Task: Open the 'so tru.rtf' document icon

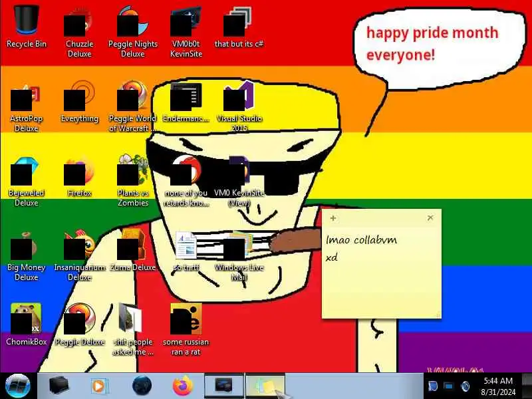Action: (186, 251)
